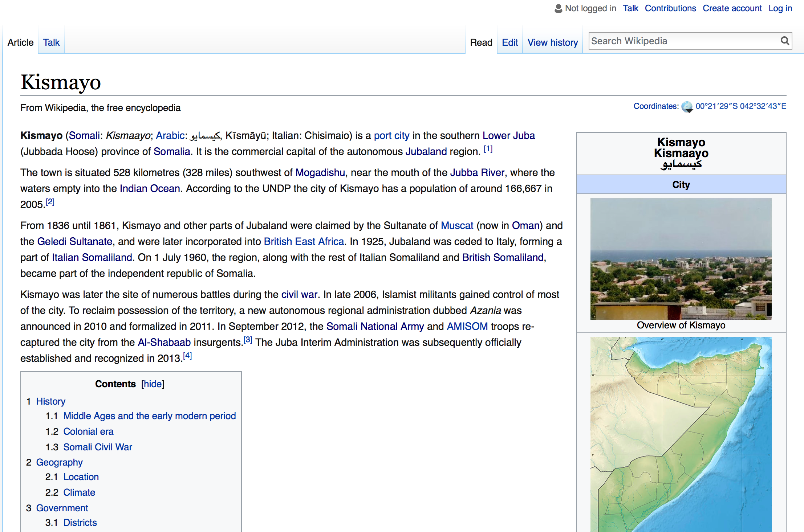Click Create account

[x=732, y=8]
